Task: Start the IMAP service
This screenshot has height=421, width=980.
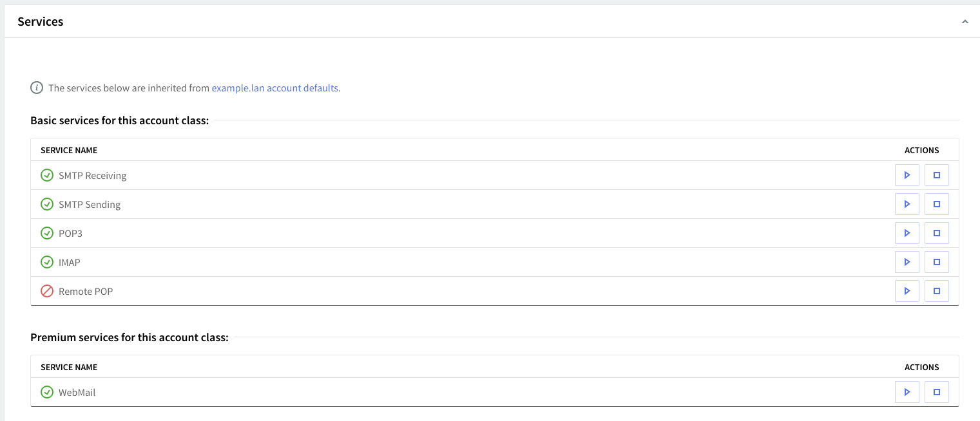Action: 907,262
